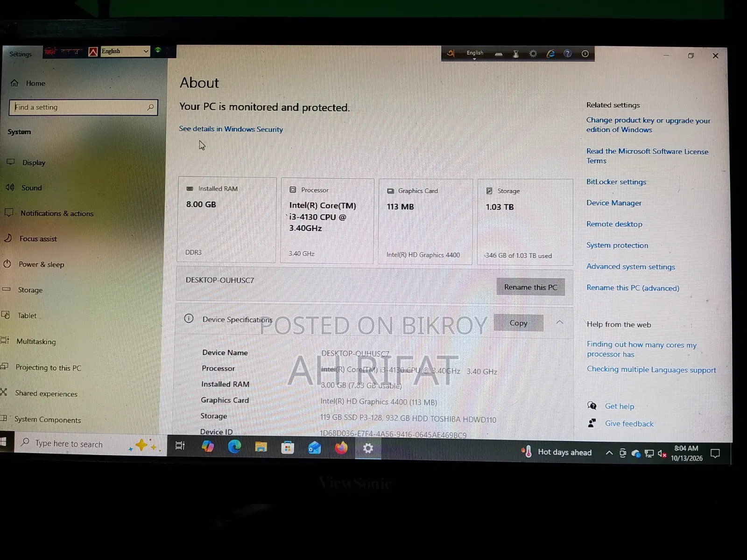Open See details in Windows Security
Screen dimensions: 747x560
pos(231,129)
